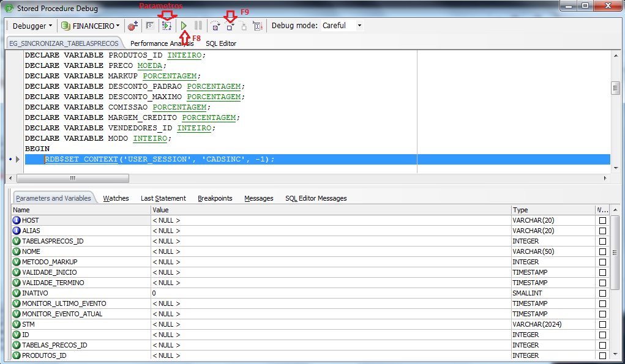
Task: Click the VALIDADE_TERMINO variable icon
Action: click(x=17, y=283)
